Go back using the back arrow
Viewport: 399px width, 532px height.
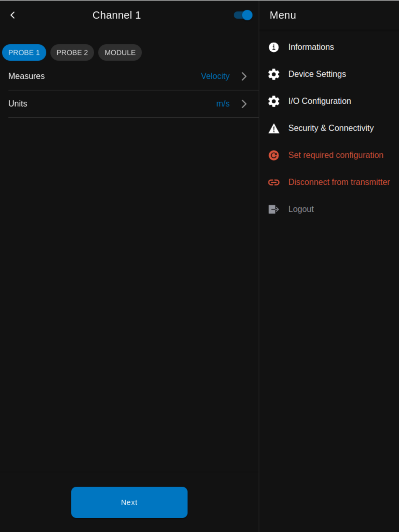point(13,15)
